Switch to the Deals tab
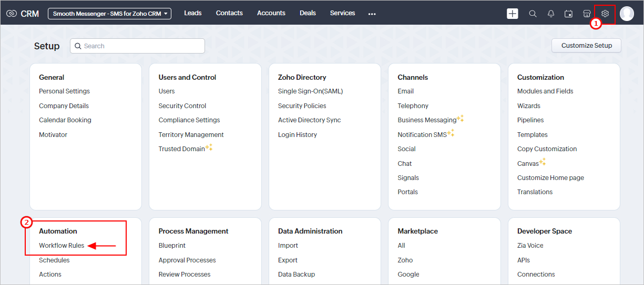The image size is (644, 285). coord(308,13)
